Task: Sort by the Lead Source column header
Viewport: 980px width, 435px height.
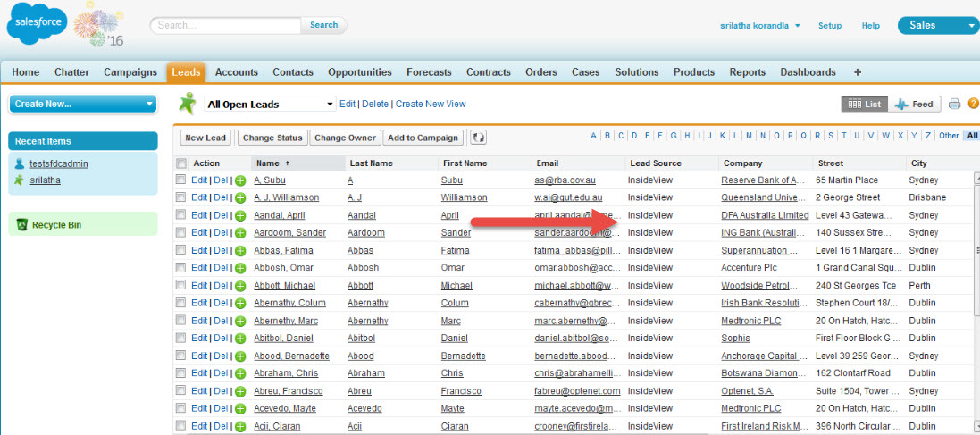Action: click(x=672, y=163)
